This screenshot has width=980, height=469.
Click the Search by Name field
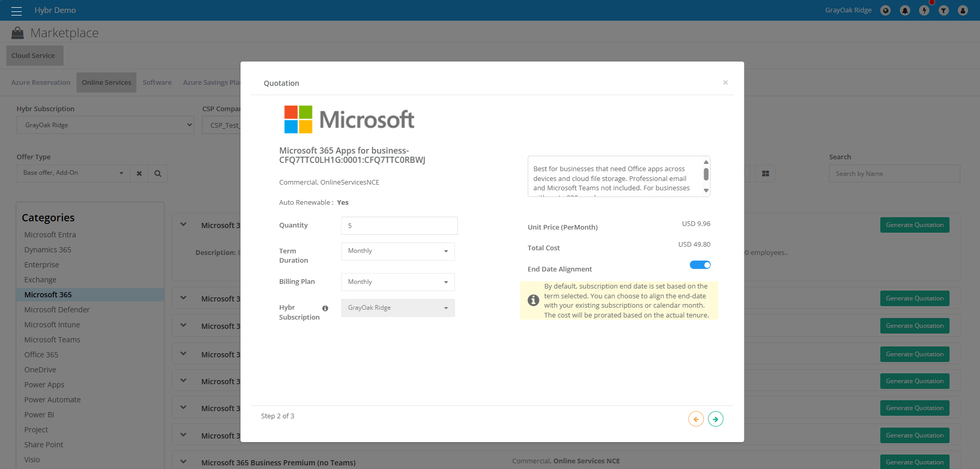[894, 174]
